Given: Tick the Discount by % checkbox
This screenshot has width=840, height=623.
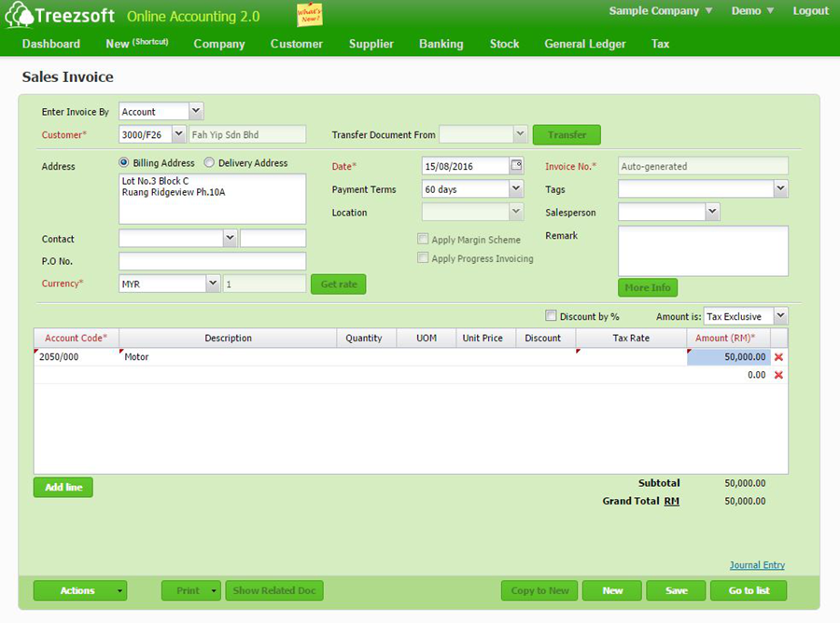Looking at the screenshot, I should click(551, 316).
